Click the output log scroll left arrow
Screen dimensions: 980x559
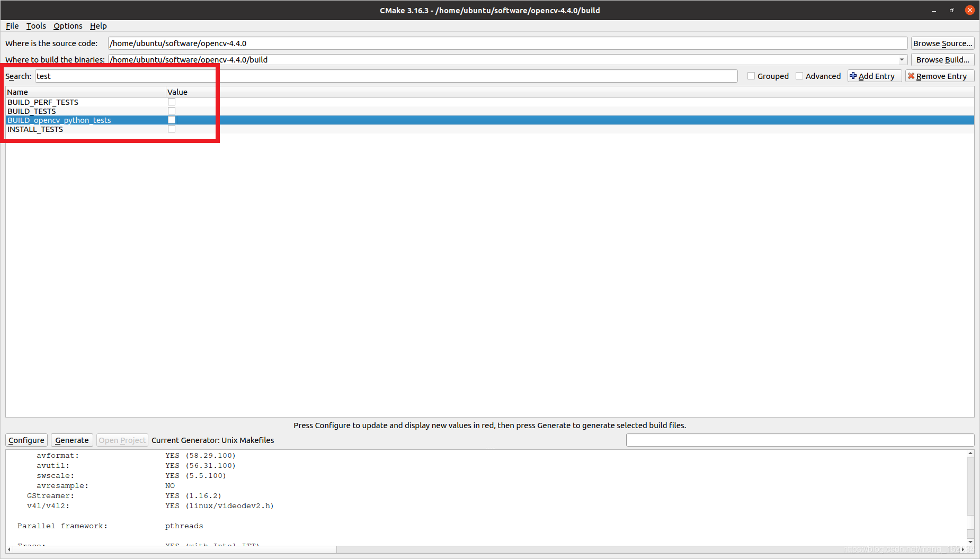(9, 549)
